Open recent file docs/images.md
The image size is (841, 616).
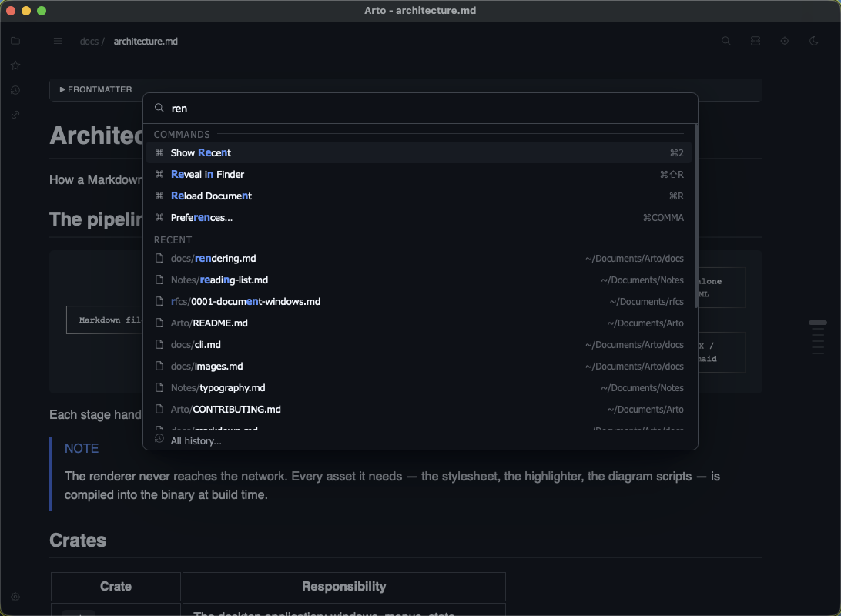click(418, 367)
